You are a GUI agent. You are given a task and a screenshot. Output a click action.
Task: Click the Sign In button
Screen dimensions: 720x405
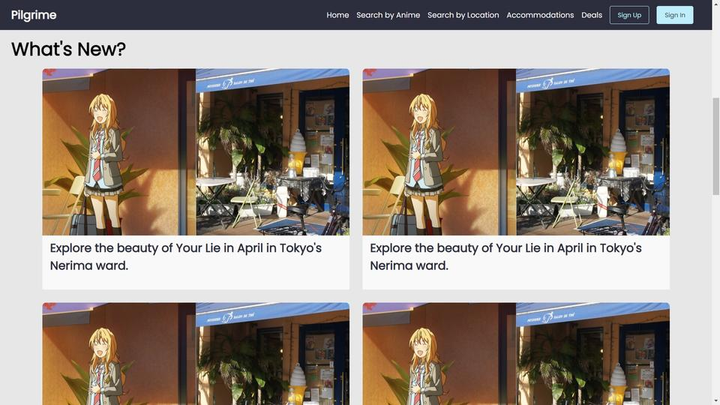[675, 15]
